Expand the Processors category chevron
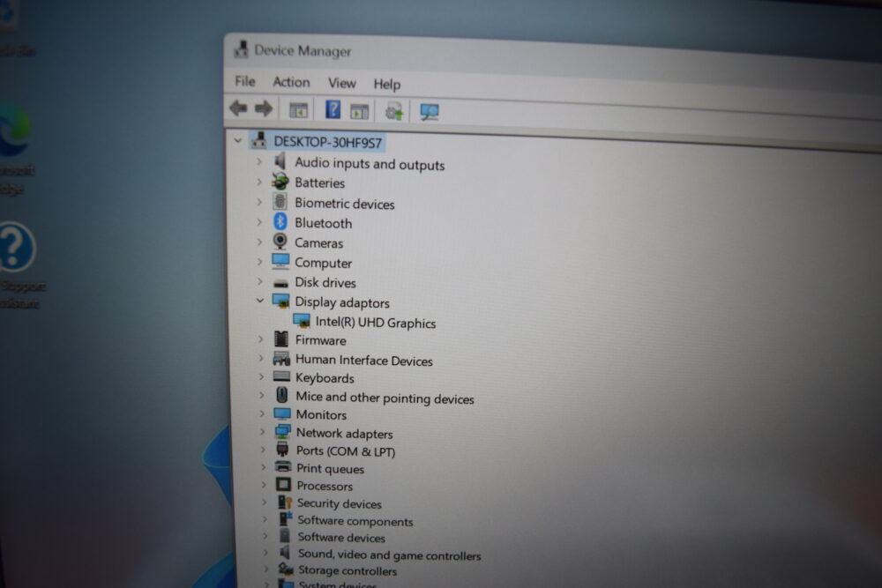The height and width of the screenshot is (588, 882). [x=263, y=484]
